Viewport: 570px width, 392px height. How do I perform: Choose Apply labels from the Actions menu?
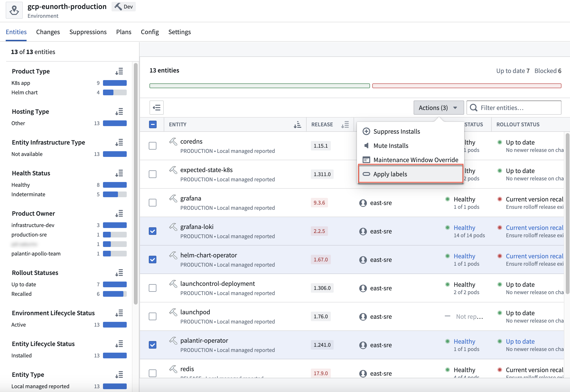410,174
